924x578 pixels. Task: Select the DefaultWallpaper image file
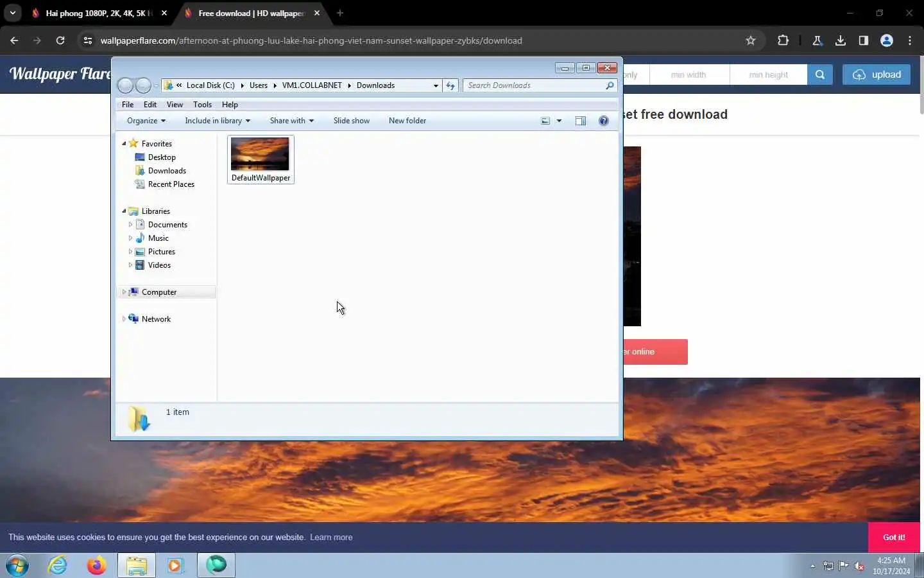click(x=261, y=159)
